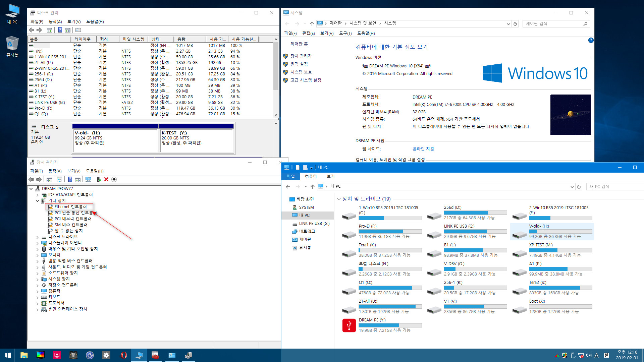Select 파일 tab in My PC window
Viewport: 644px width, 362px height.
coord(290,176)
